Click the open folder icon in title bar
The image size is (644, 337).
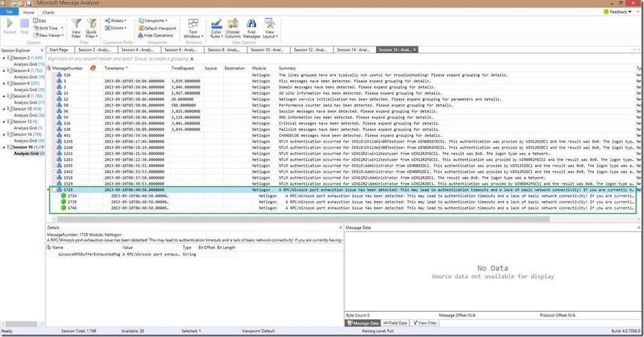[x=21, y=3]
